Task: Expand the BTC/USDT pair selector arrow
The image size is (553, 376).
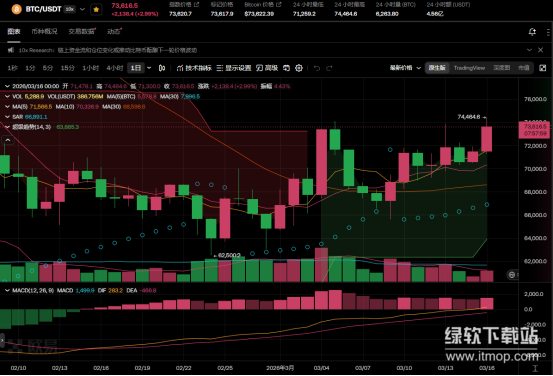Action: [82, 9]
